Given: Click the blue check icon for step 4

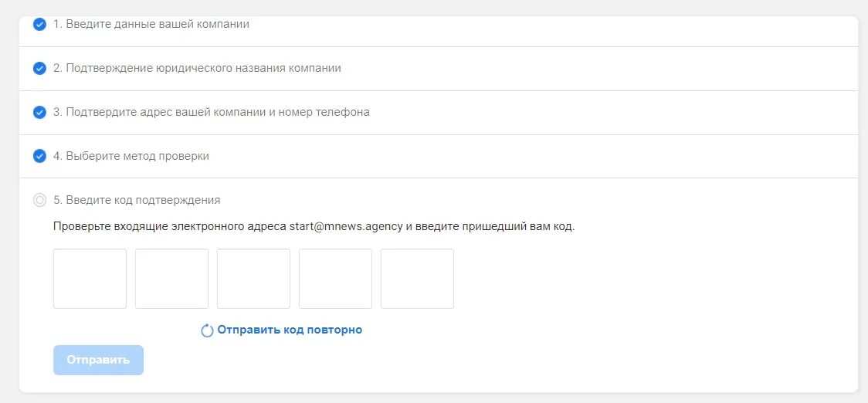Looking at the screenshot, I should (x=39, y=156).
